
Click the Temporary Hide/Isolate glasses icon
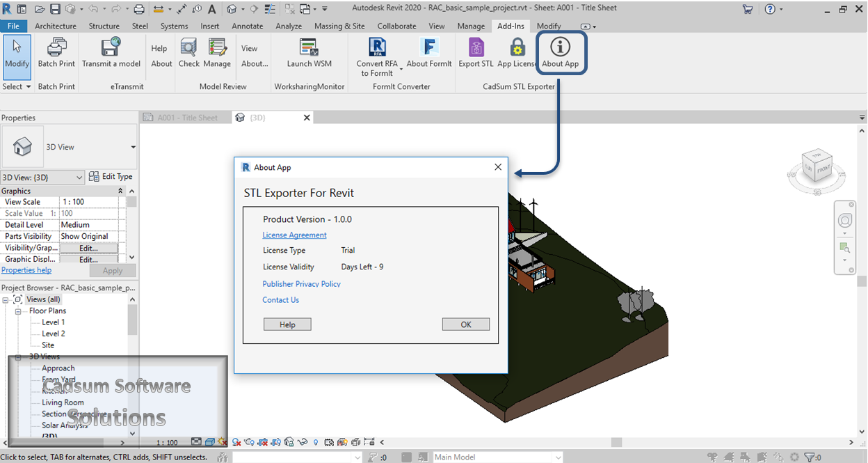[x=302, y=441]
